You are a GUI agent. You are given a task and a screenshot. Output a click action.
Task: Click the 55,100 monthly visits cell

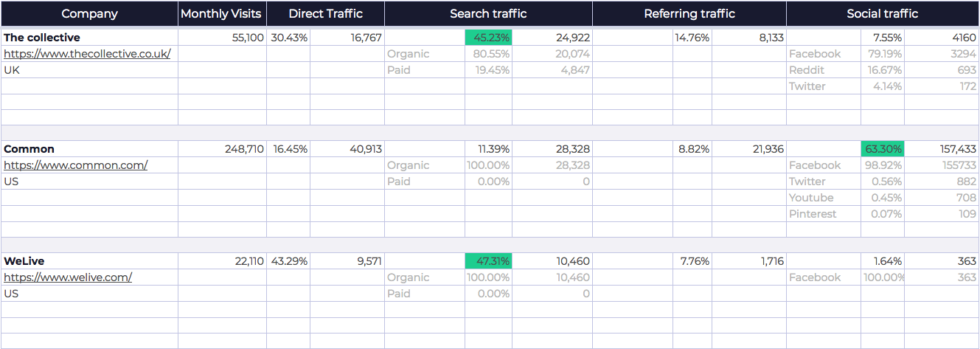222,38
